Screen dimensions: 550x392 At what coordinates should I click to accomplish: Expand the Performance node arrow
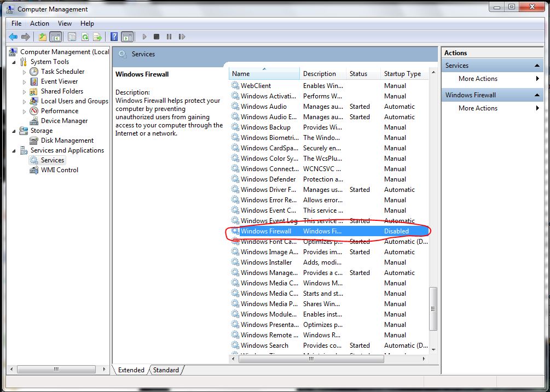(x=24, y=111)
